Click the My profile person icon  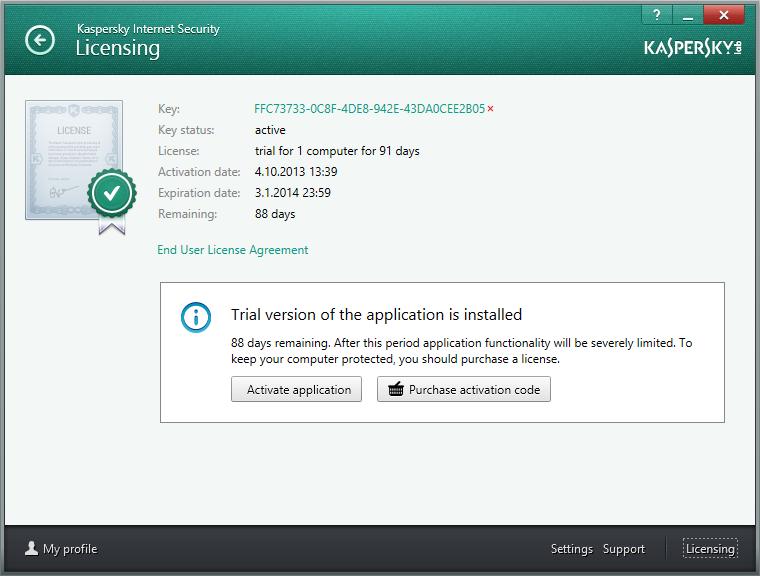(x=32, y=548)
